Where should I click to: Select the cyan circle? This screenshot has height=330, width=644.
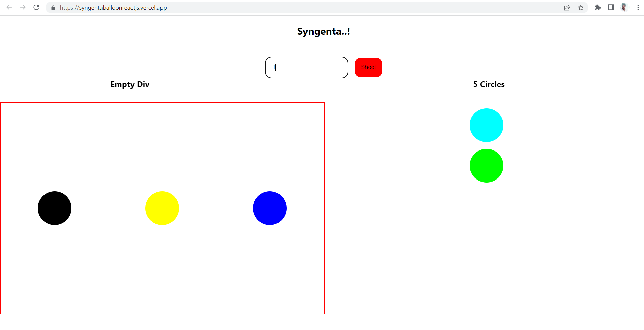(x=487, y=125)
